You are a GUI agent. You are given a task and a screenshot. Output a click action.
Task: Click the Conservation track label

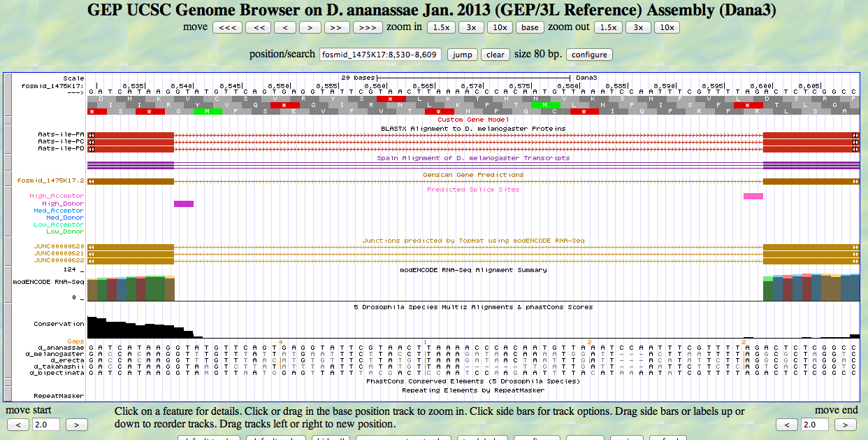point(59,324)
